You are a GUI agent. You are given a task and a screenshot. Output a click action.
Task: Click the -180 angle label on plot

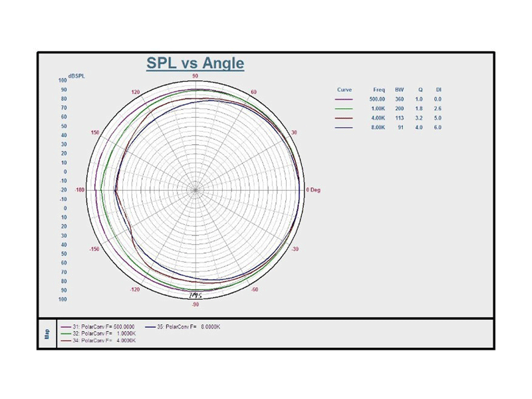pyautogui.click(x=80, y=190)
